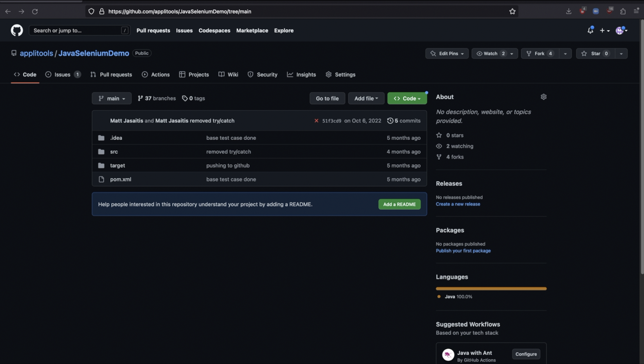Image resolution: width=644 pixels, height=364 pixels.
Task: Click the failed status X icon
Action: pos(316,121)
